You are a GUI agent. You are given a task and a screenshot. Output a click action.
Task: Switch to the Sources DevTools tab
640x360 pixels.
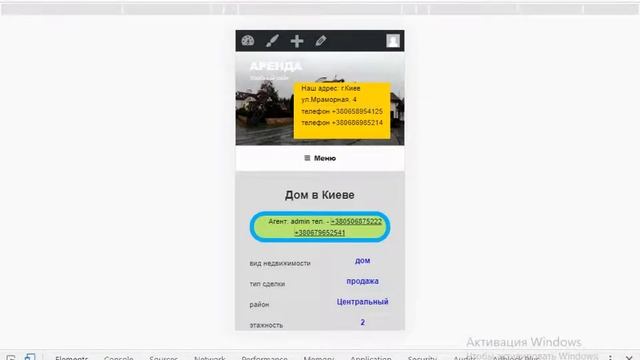click(163, 358)
